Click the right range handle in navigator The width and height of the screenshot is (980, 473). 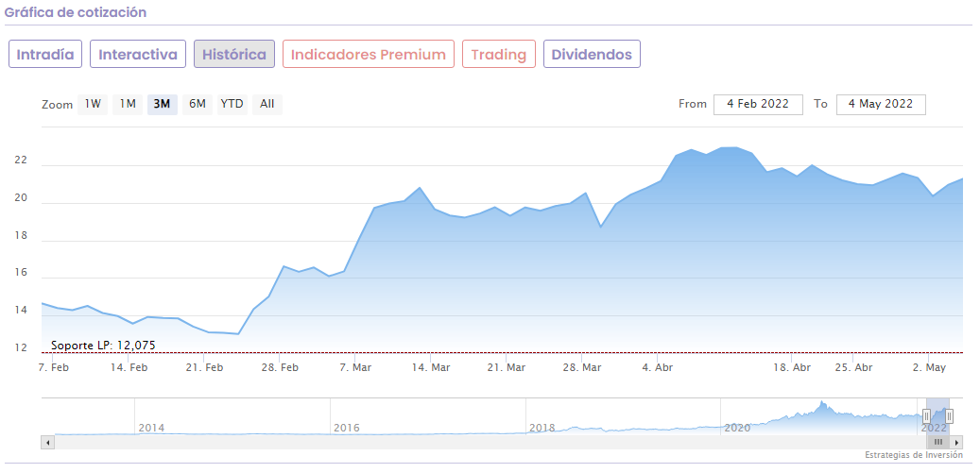[x=949, y=416]
